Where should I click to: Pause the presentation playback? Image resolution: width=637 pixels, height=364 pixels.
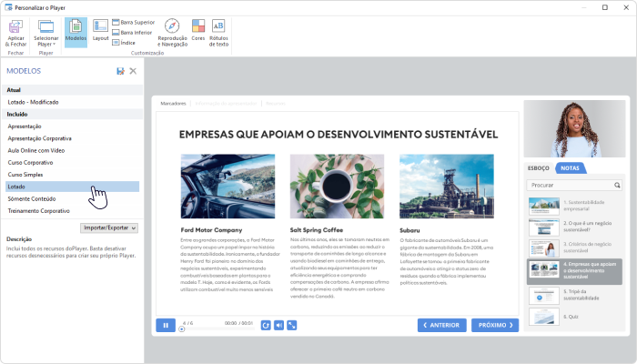[x=166, y=326]
